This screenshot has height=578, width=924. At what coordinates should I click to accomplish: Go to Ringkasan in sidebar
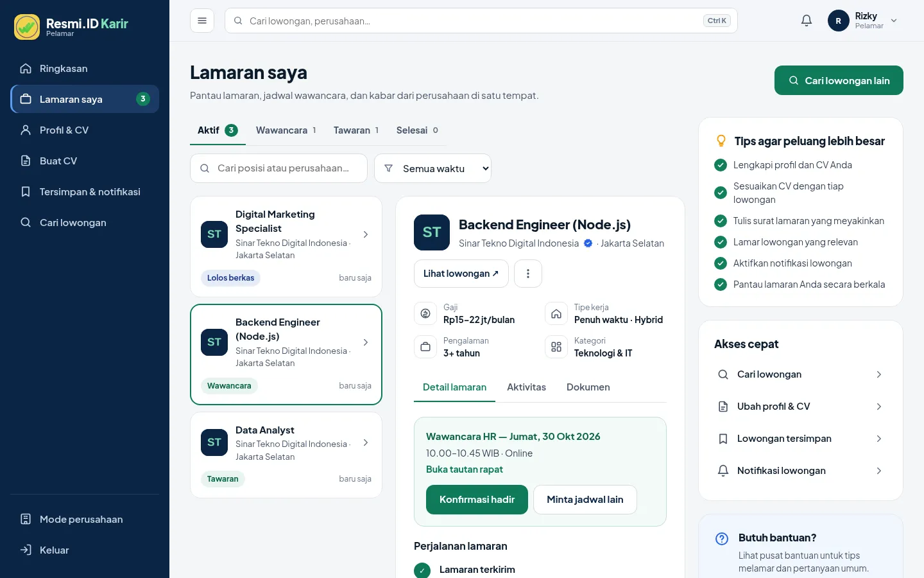point(85,68)
